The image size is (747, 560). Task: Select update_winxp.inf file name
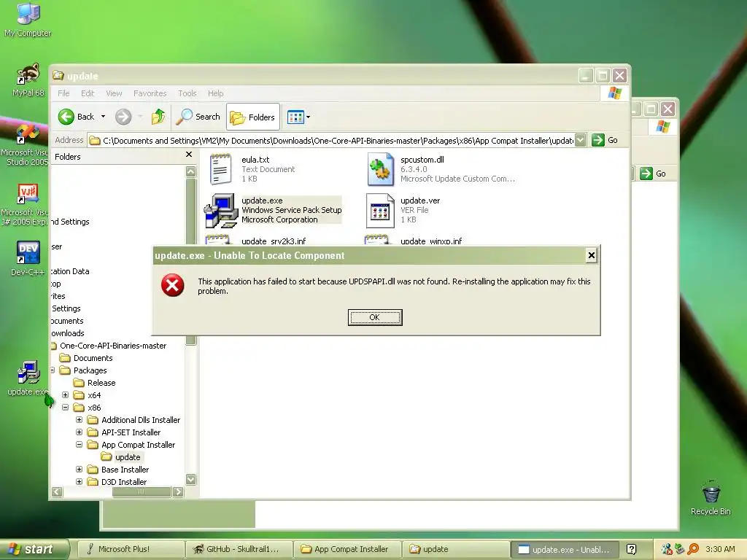coord(431,241)
